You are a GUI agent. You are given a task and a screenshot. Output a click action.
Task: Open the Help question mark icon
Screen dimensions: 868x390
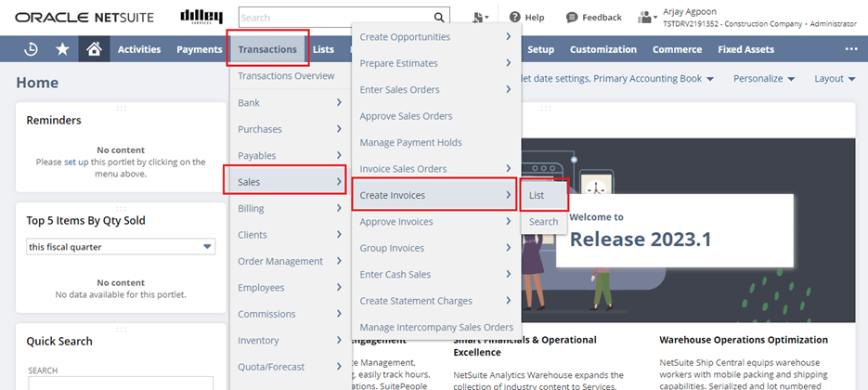515,18
